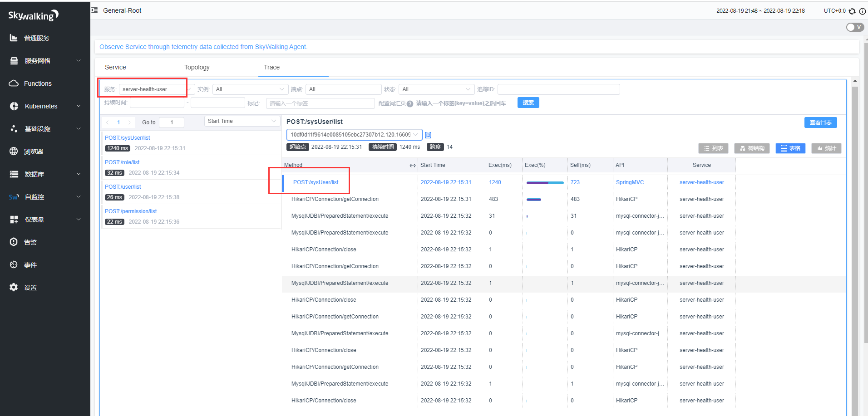
Task: Go to next trace page arrow
Action: click(x=129, y=122)
